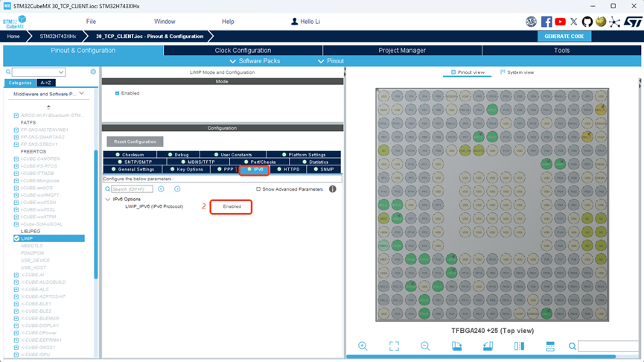Click the download icon beside I-CUBE-CANOPEN
Screen dimensions: 644x362
(x=16, y=159)
